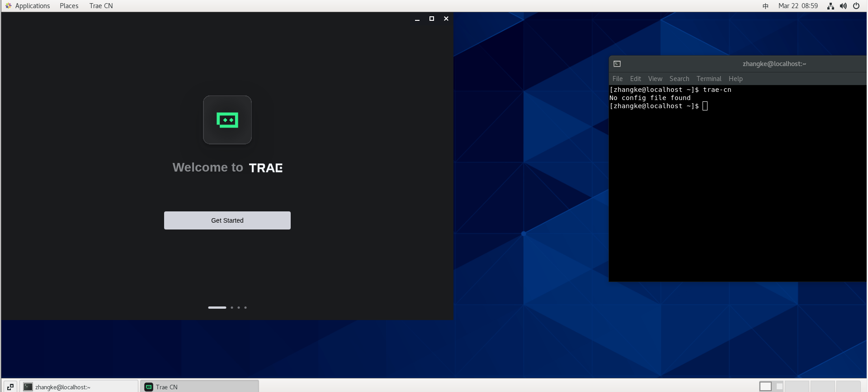
Task: Click the network connection icon
Action: pyautogui.click(x=830, y=6)
